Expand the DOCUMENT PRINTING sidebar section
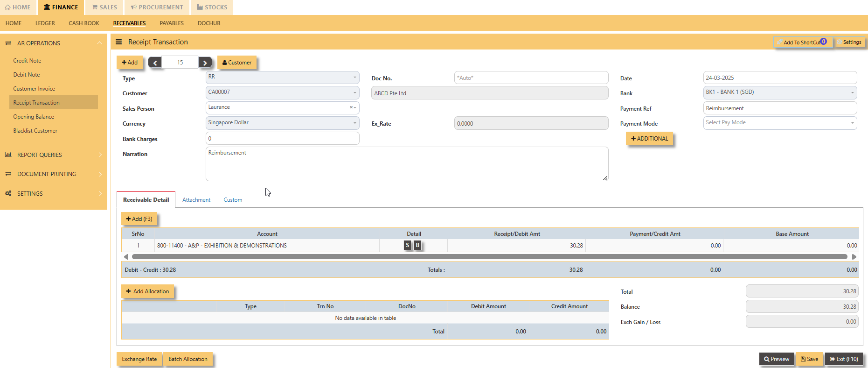The width and height of the screenshot is (868, 368). point(54,174)
